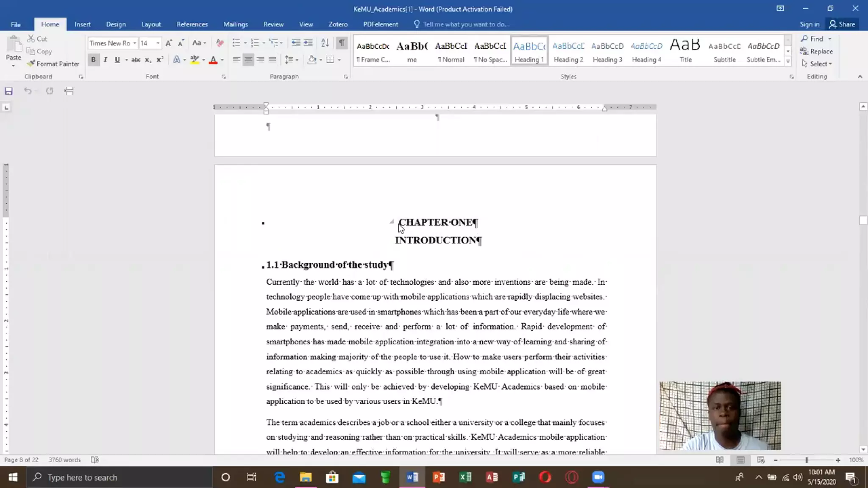This screenshot has height=488, width=868.
Task: Open Zoom app in taskbar
Action: (x=598, y=477)
